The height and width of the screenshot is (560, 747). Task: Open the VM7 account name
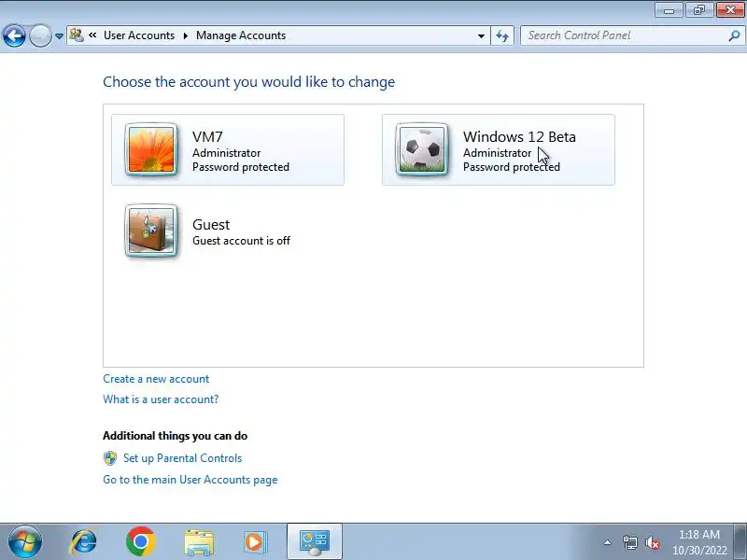click(207, 136)
